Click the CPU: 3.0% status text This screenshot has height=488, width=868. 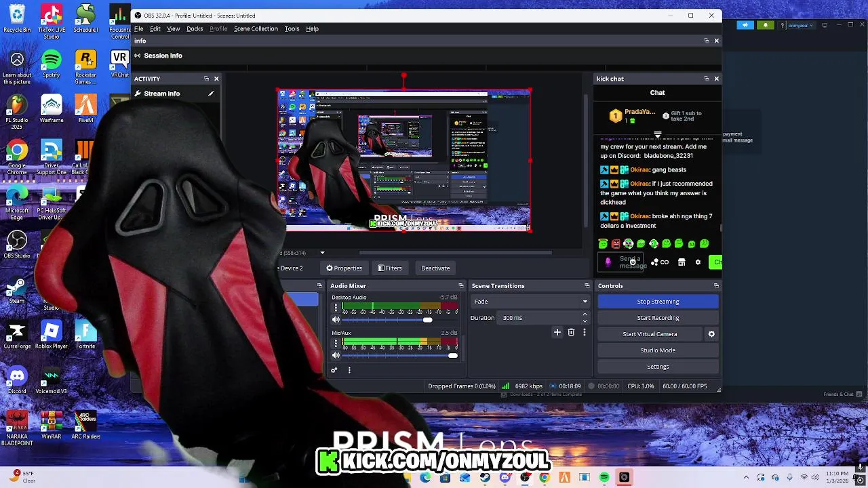[x=641, y=386]
